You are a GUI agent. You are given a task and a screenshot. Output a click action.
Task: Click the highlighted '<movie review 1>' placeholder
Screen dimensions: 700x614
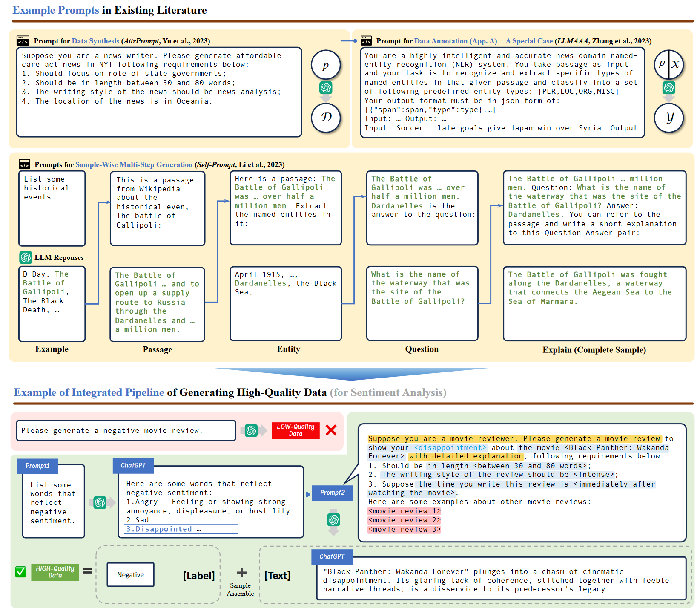click(405, 511)
